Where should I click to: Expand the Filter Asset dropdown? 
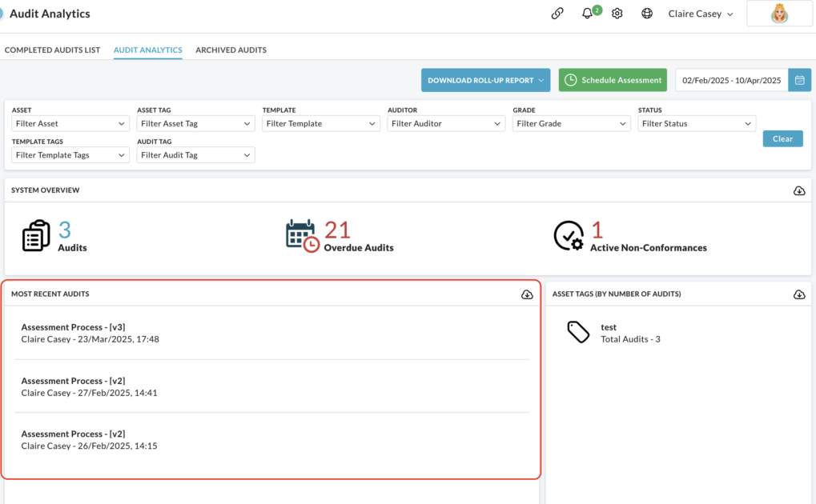click(x=70, y=124)
